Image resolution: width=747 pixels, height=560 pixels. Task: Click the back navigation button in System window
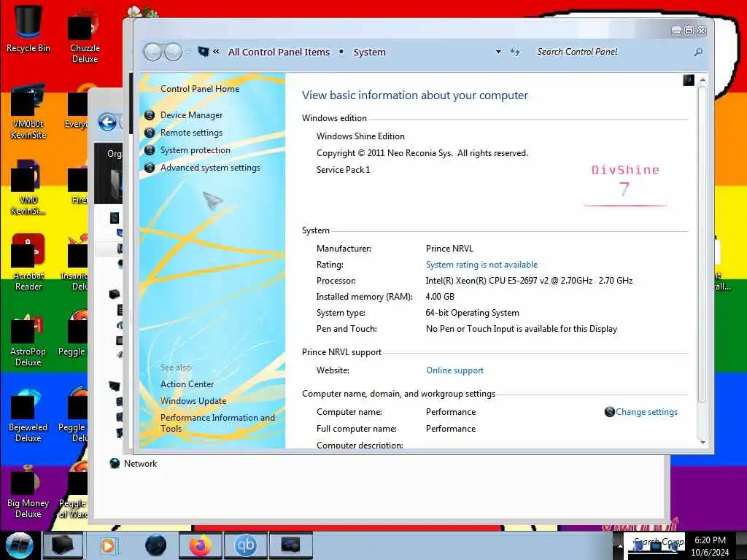point(153,52)
